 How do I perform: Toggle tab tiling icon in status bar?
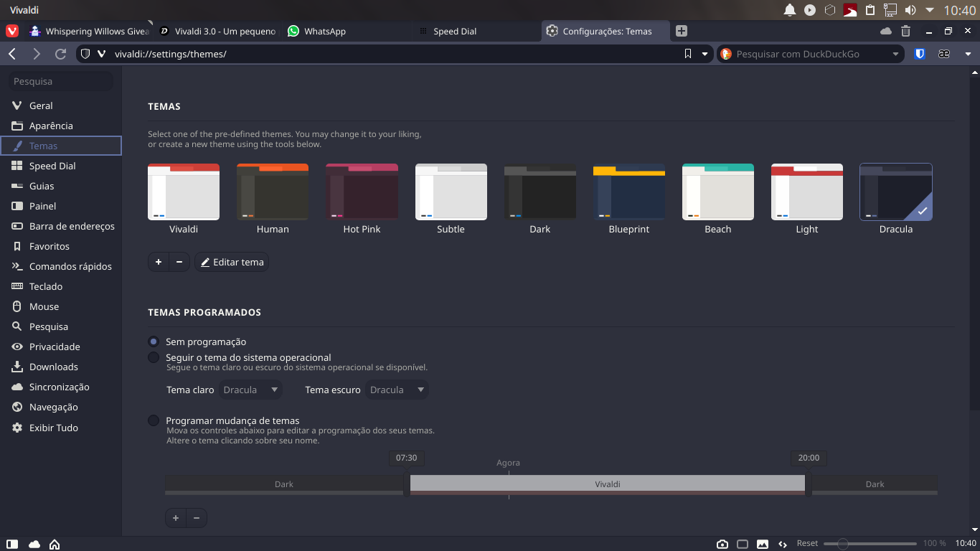pyautogui.click(x=743, y=544)
